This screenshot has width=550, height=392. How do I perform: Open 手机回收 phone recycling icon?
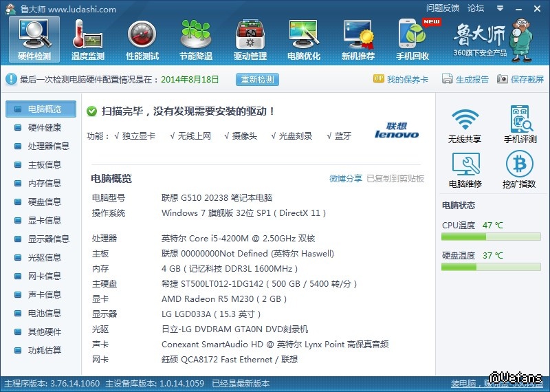pyautogui.click(x=412, y=39)
